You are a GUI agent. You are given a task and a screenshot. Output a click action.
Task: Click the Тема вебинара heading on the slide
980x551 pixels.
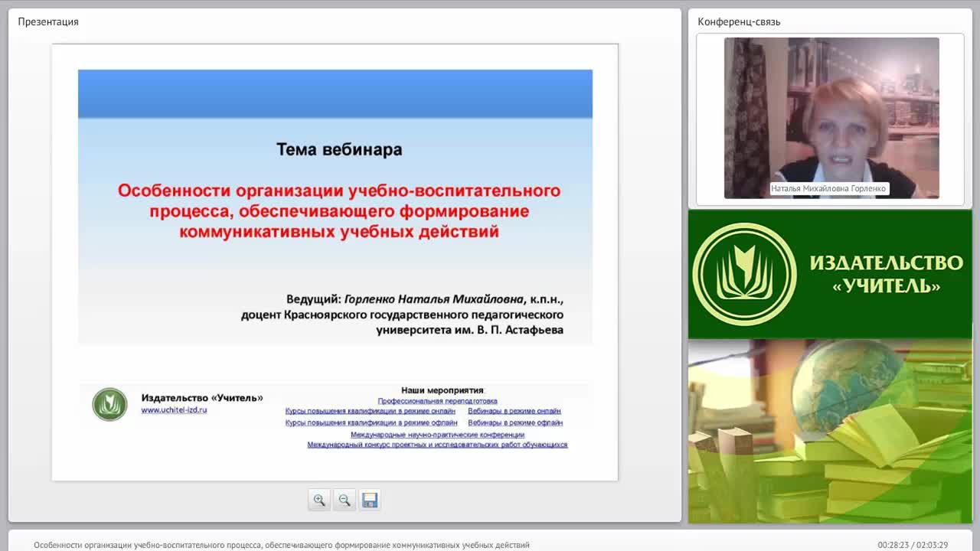[x=339, y=149]
